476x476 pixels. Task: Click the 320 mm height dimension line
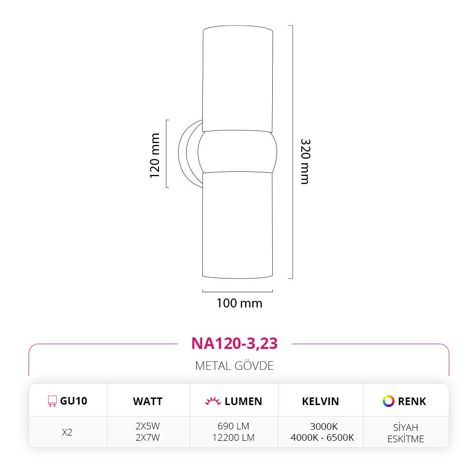tap(291, 152)
